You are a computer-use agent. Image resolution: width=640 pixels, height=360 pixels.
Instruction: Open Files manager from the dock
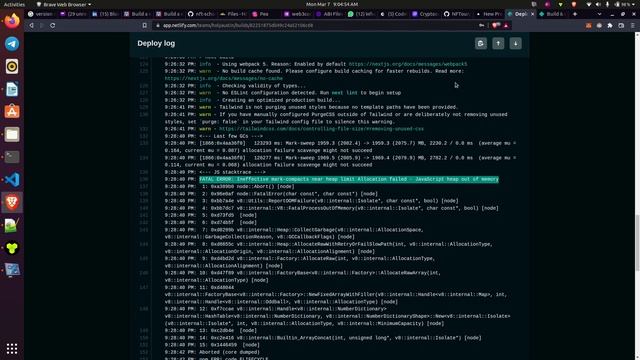[12, 134]
